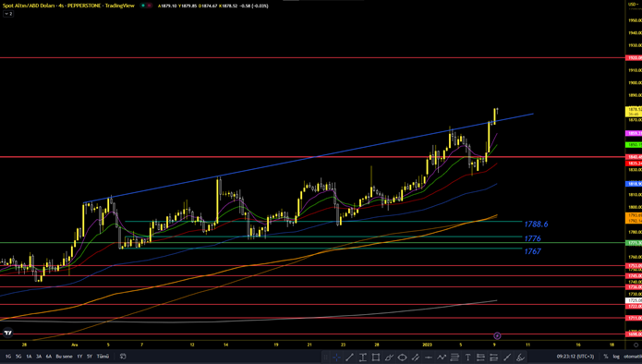Click the yellow current price tag
The image size is (642, 364).
coord(634,112)
